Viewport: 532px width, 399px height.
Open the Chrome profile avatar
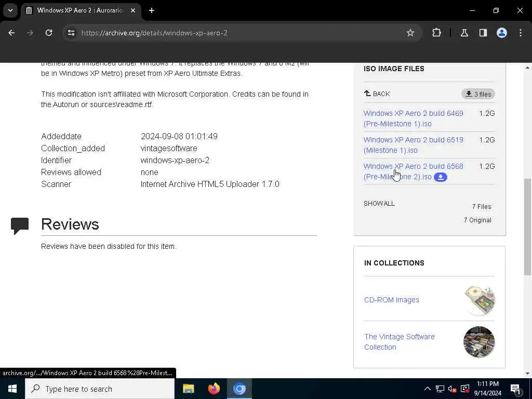[502, 33]
